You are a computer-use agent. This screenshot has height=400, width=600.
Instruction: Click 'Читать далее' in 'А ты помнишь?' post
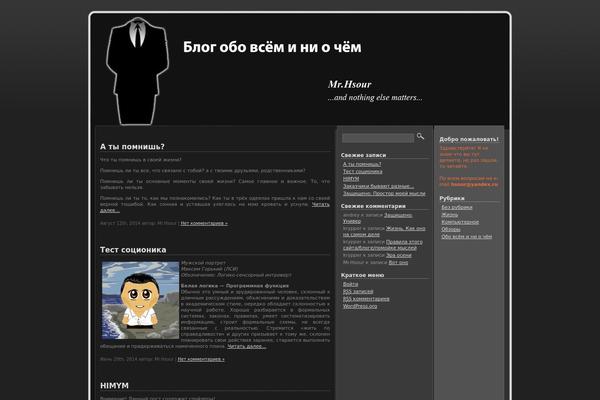[321, 204]
